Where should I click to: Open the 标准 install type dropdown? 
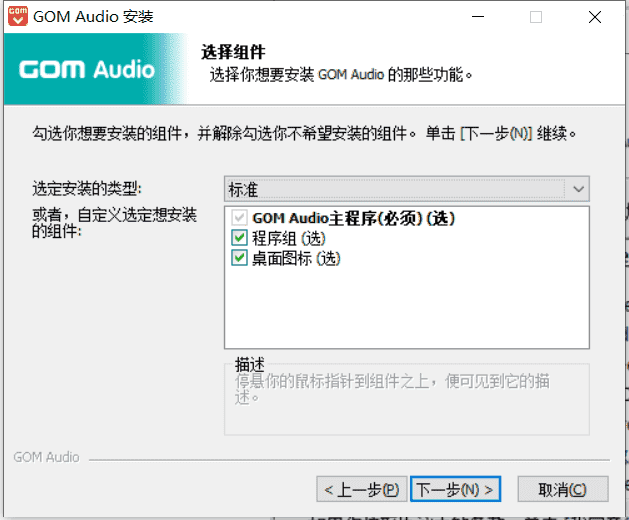coord(406,189)
